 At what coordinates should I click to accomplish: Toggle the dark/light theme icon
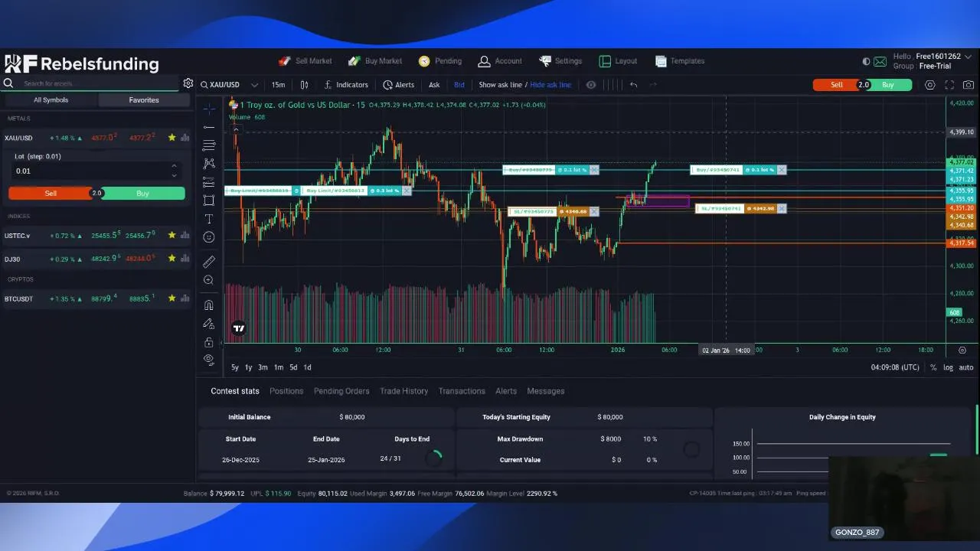coord(866,61)
